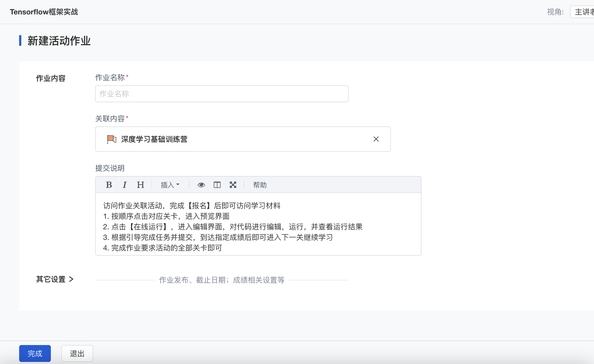Open the 视角 role selector dropdown
This screenshot has height=364, width=594.
click(583, 12)
